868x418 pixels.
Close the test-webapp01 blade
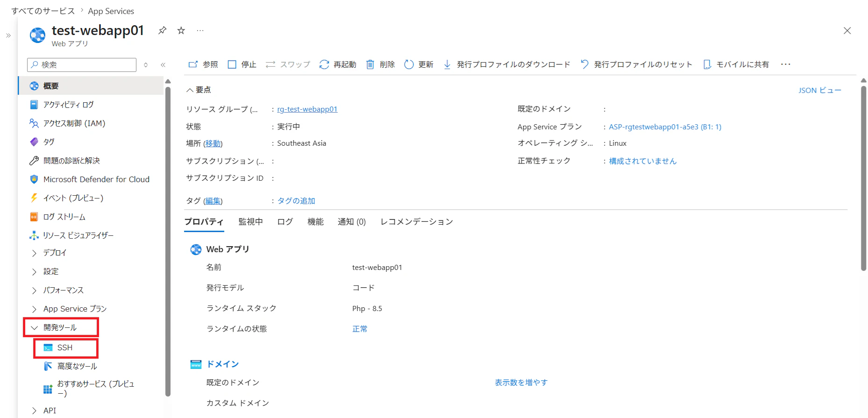847,31
